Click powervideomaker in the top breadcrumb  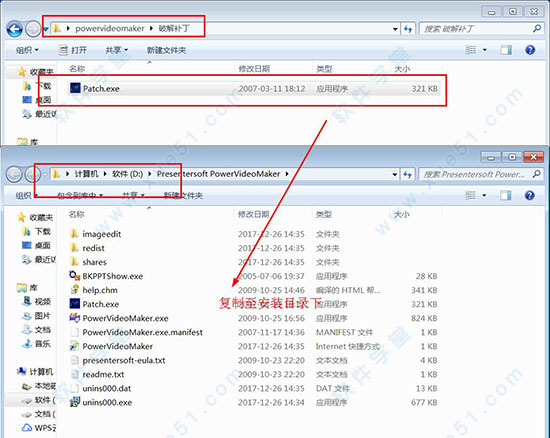(110, 28)
